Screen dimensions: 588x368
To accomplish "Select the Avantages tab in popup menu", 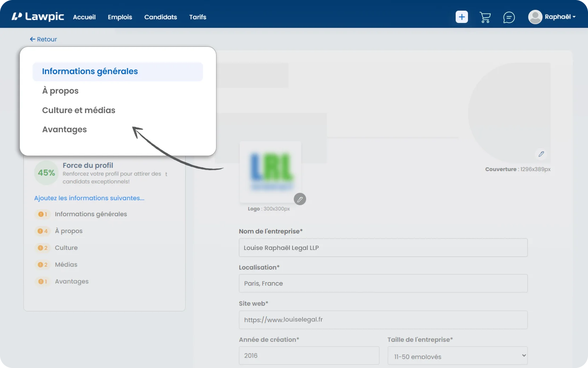I will coord(64,129).
